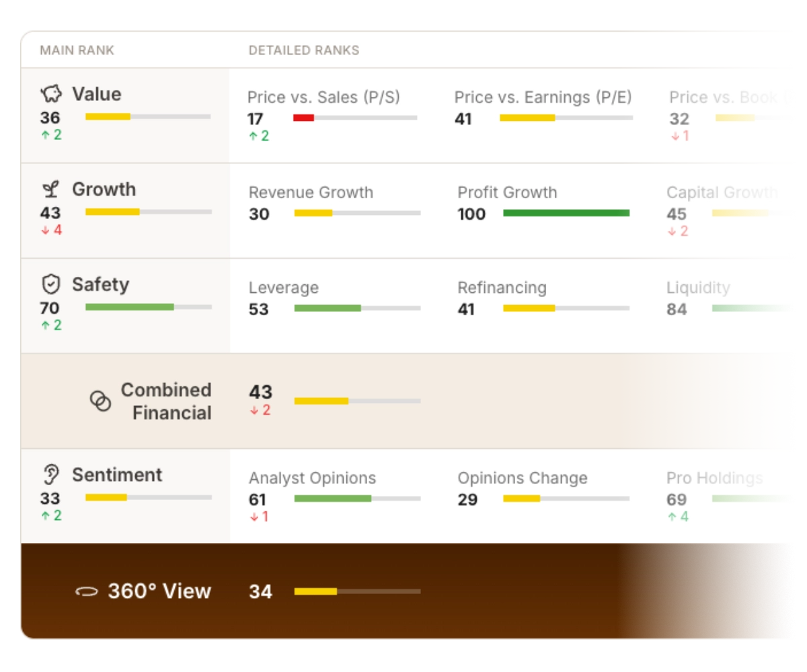This screenshot has width=807, height=672.
Task: Click the down arrow under Capital Growth 45
Action: [x=672, y=231]
